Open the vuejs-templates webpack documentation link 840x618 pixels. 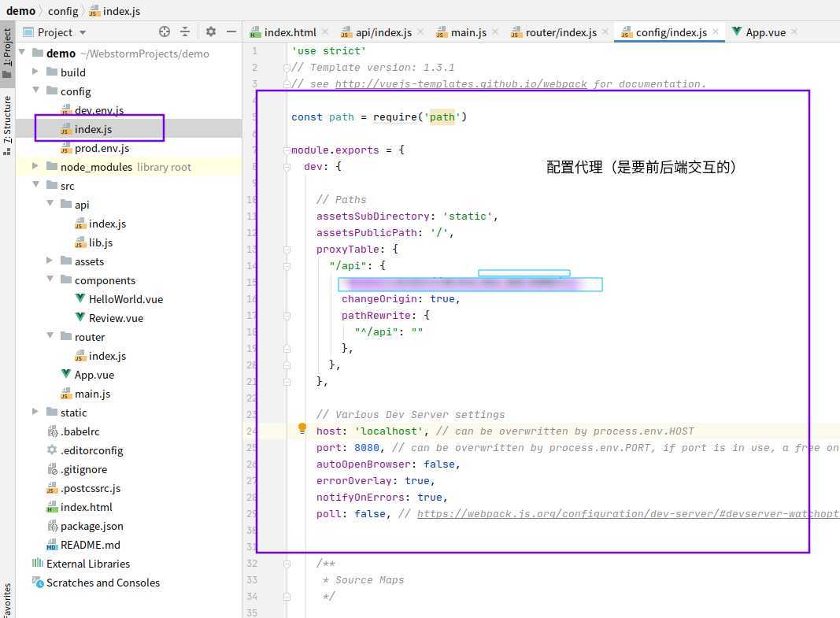click(461, 84)
